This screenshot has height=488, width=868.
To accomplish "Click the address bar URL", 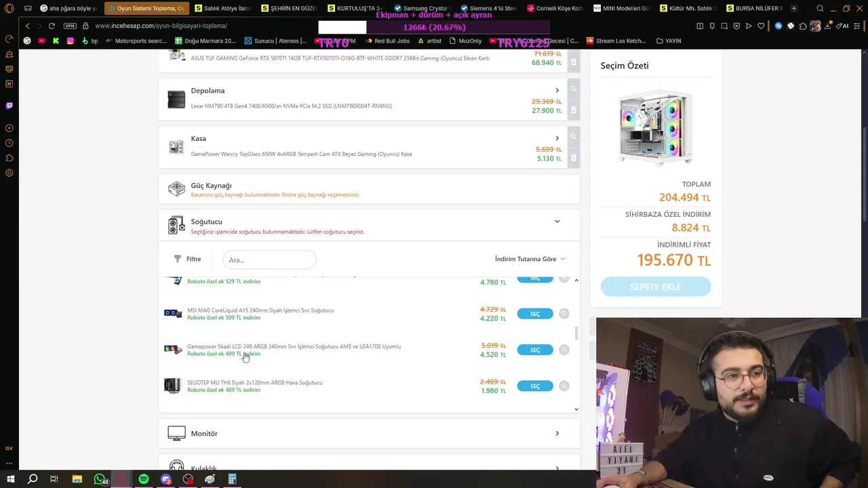I will [x=161, y=26].
